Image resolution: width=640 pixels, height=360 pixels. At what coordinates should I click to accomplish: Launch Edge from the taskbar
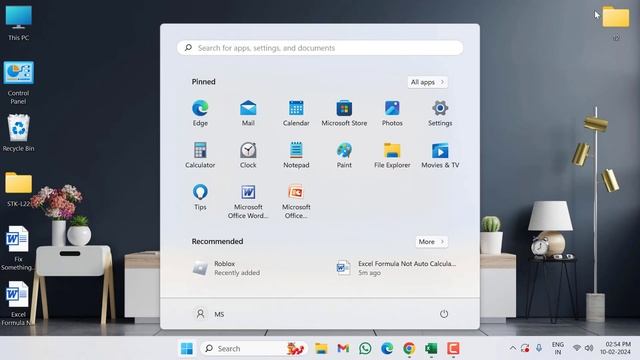387,349
